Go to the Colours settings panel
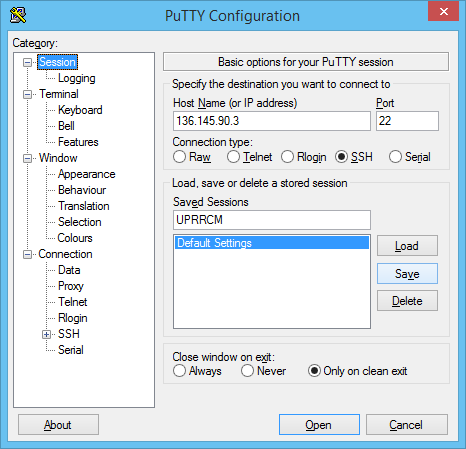Screen dimensions: 466x449 [x=75, y=238]
